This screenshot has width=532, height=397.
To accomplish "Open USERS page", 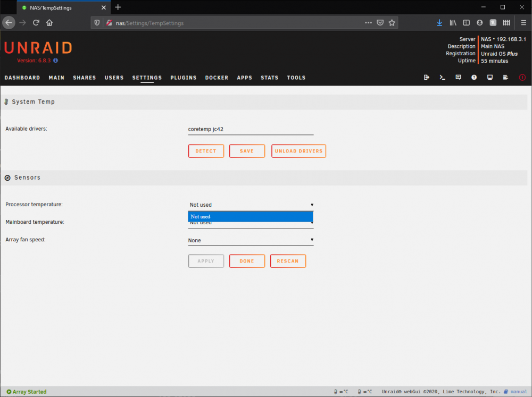I will tap(114, 78).
